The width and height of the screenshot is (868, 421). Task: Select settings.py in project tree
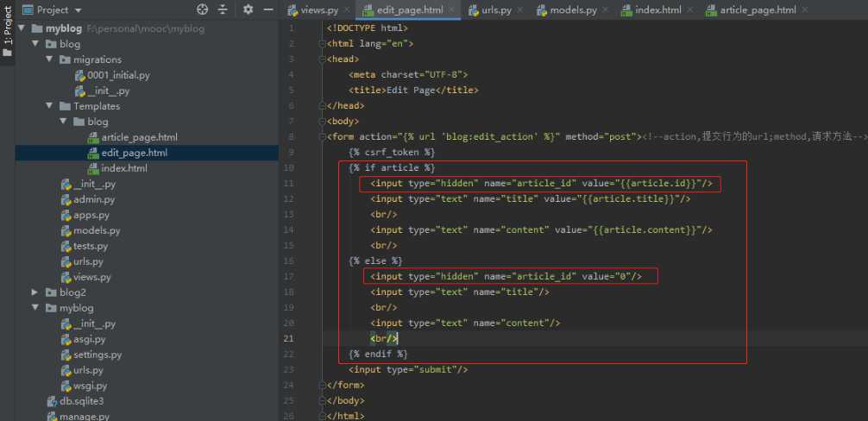(97, 355)
